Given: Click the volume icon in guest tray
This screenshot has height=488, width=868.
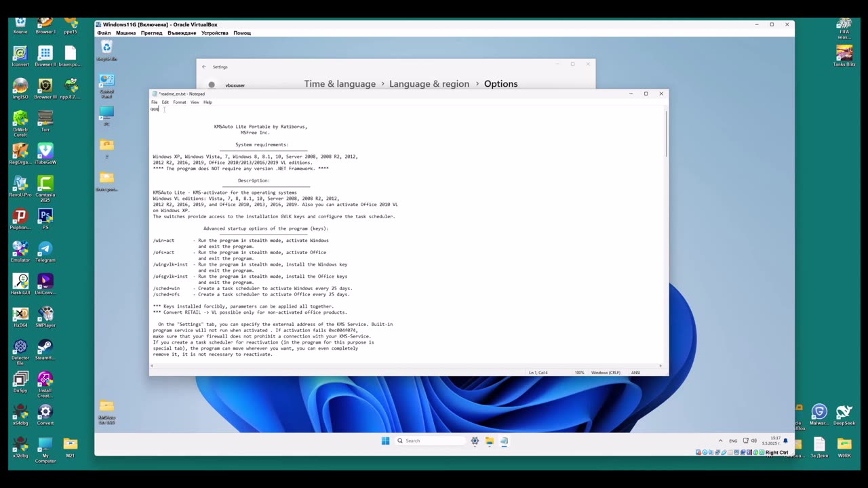Looking at the screenshot, I should [753, 441].
